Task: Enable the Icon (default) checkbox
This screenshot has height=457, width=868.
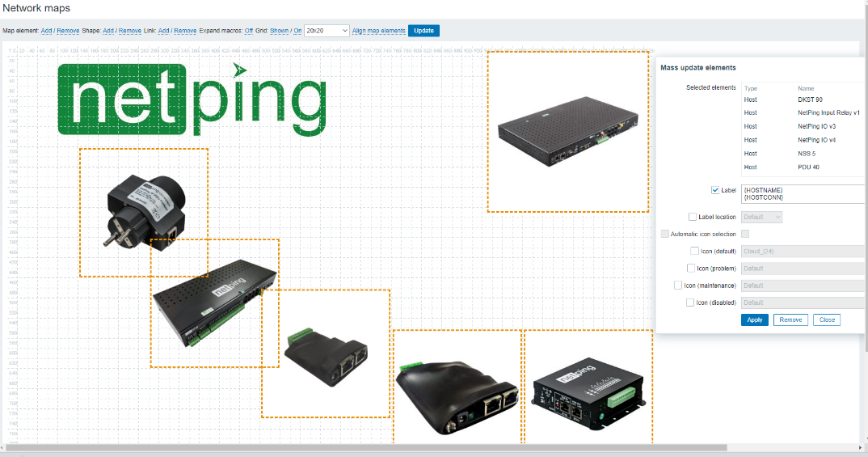Action: [x=694, y=251]
